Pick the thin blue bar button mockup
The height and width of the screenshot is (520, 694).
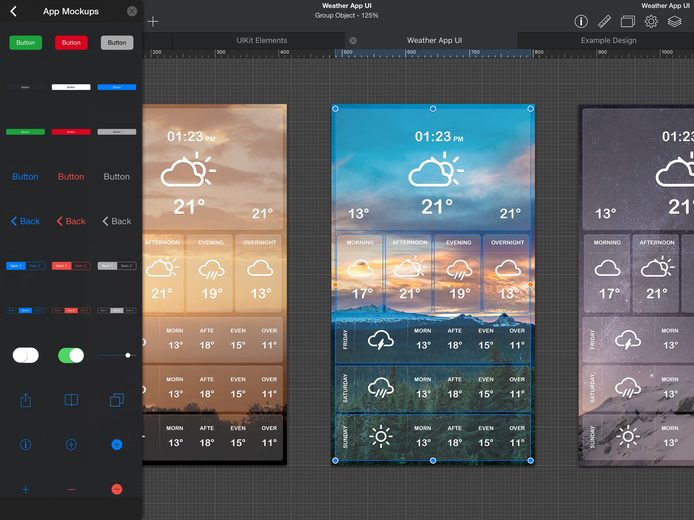[117, 87]
